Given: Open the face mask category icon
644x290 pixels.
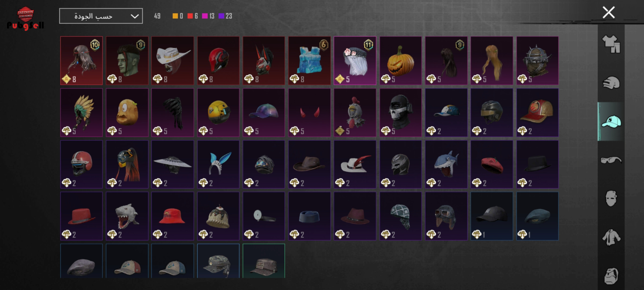Looking at the screenshot, I should (611, 198).
